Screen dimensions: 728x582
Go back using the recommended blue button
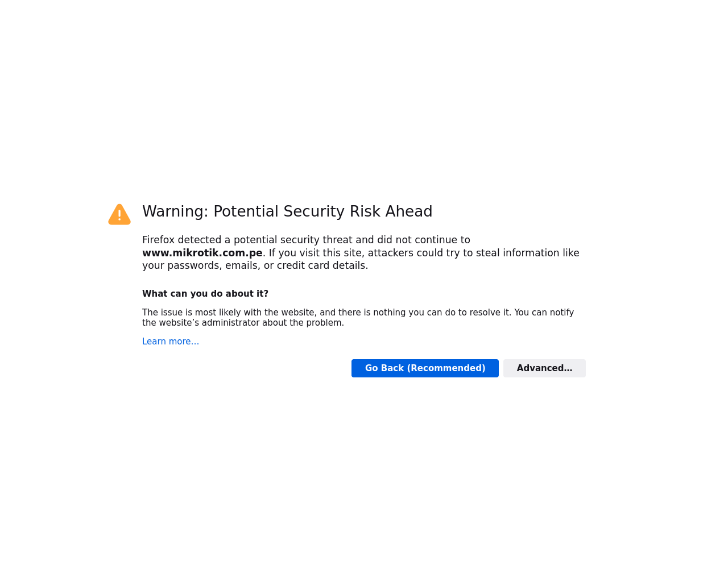(425, 368)
